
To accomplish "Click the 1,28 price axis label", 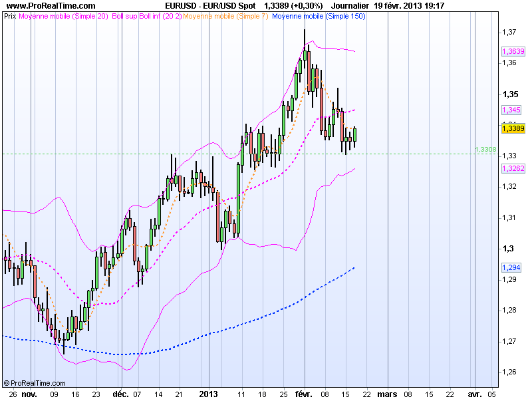I will point(509,310).
